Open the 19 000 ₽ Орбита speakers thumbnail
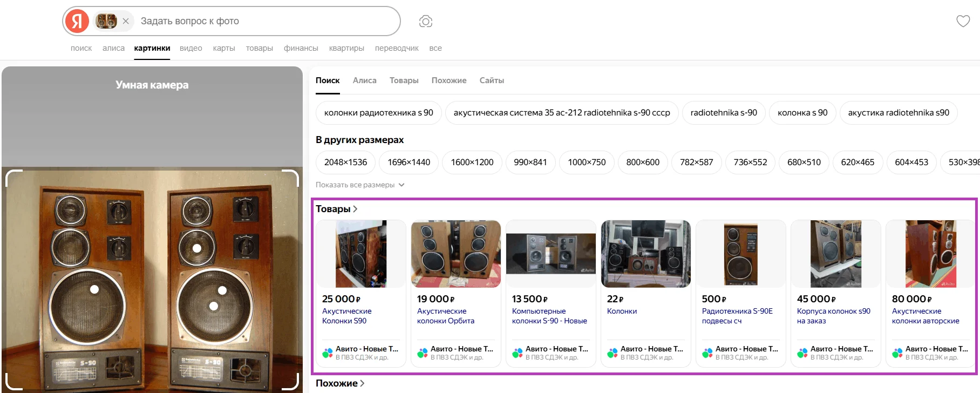Image resolution: width=980 pixels, height=393 pixels. point(456,254)
